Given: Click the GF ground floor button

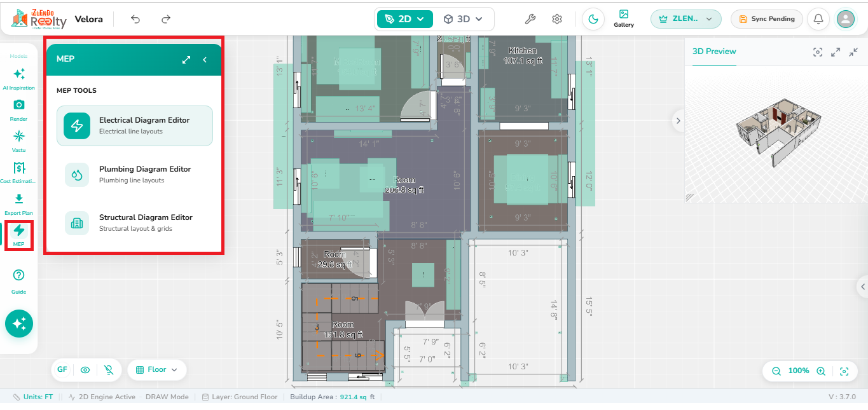Looking at the screenshot, I should tap(62, 369).
